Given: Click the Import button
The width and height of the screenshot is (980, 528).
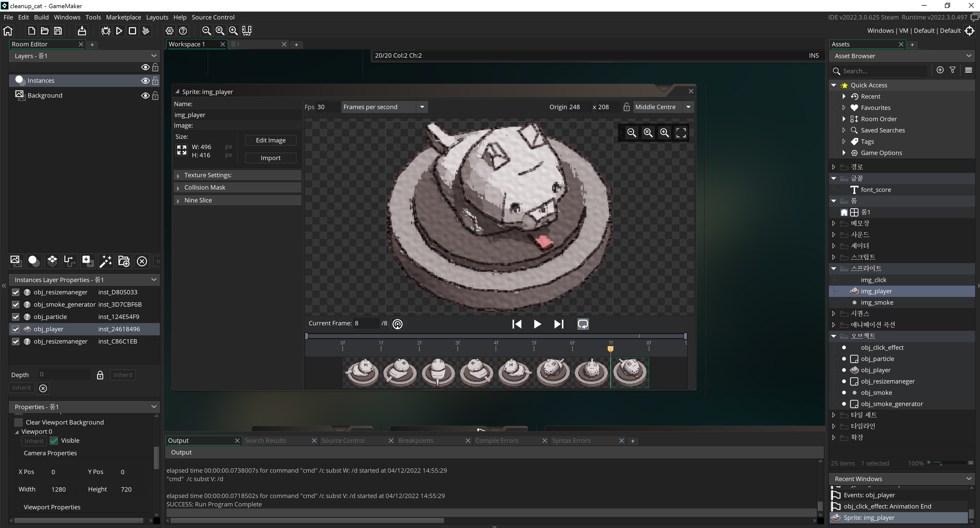Looking at the screenshot, I should pos(271,158).
